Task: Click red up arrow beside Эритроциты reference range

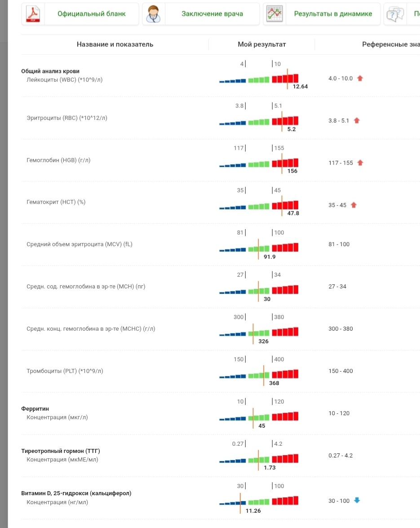Action: click(x=357, y=120)
